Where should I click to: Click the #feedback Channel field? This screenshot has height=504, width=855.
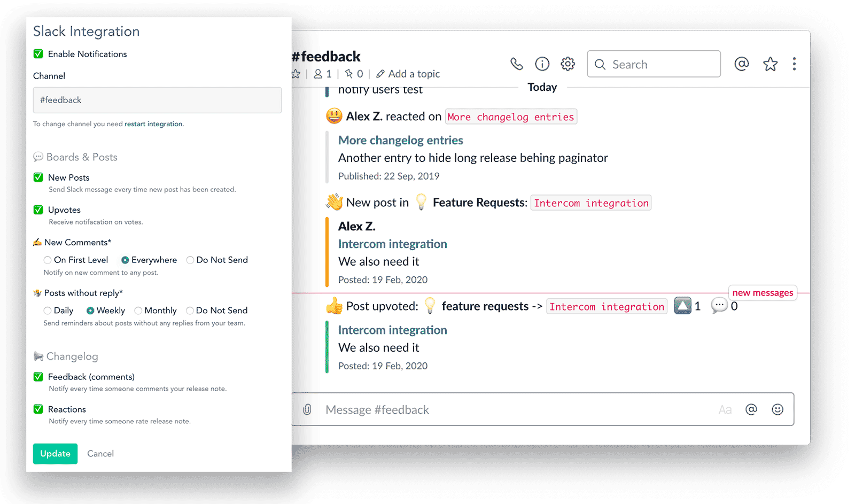pos(157,100)
